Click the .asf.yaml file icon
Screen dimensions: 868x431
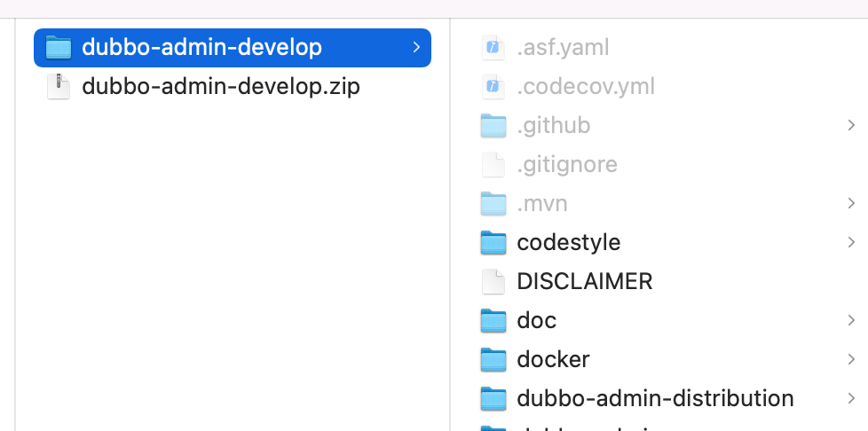point(493,48)
